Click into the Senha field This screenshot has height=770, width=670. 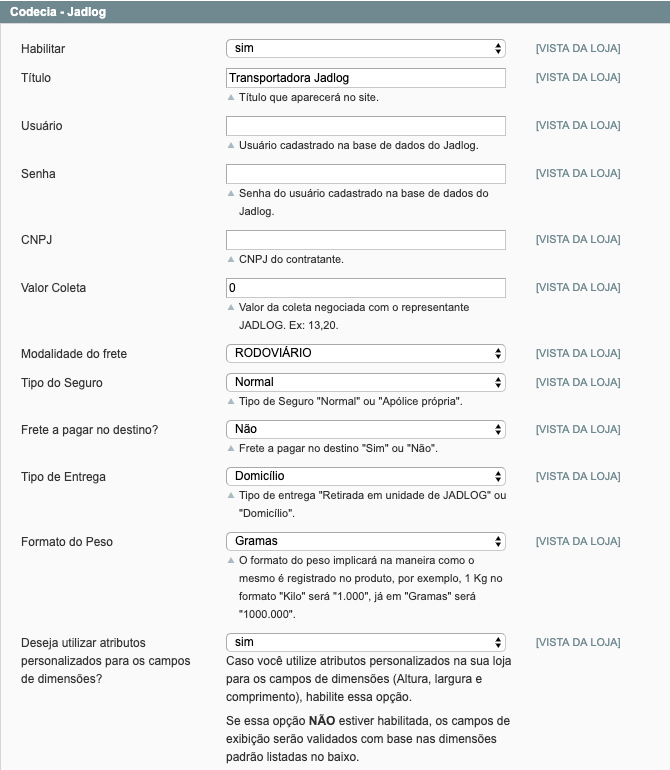[x=366, y=173]
